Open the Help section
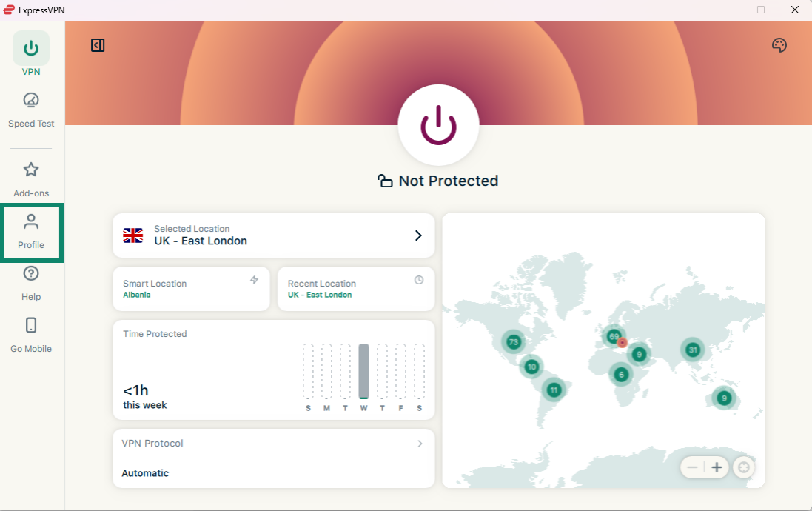Viewport: 812px width, 511px height. point(31,283)
